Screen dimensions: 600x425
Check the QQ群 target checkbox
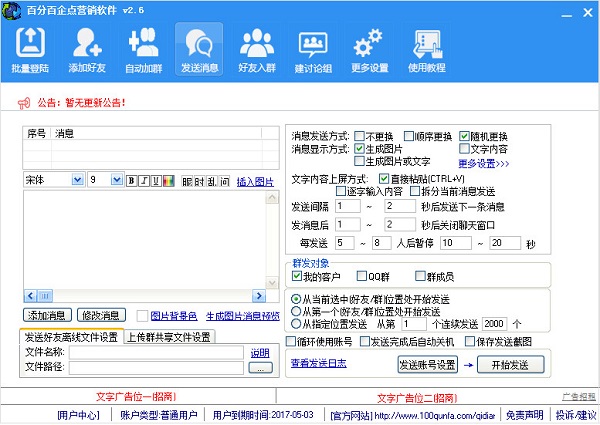[x=362, y=276]
